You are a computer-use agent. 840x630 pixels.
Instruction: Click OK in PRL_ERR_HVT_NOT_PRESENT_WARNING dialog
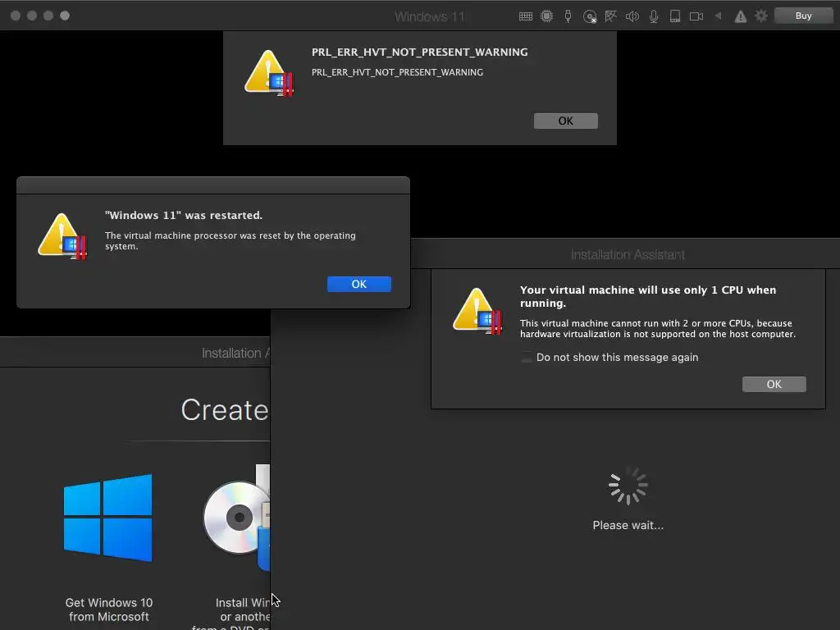[x=566, y=121]
